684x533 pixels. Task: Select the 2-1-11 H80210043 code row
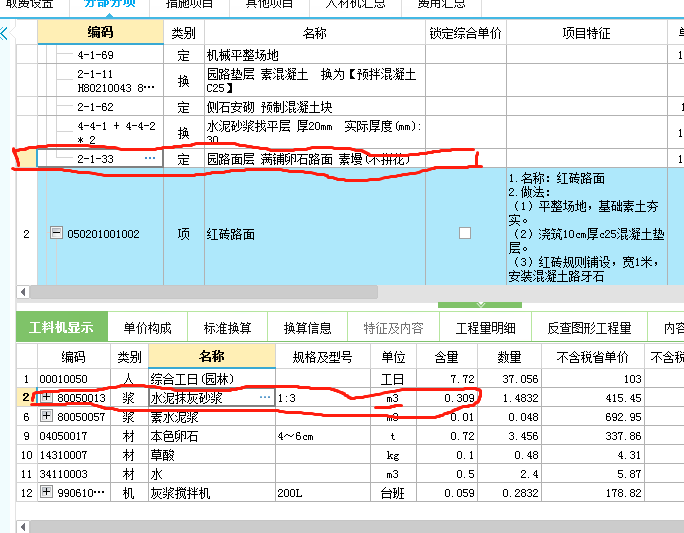tap(100, 81)
